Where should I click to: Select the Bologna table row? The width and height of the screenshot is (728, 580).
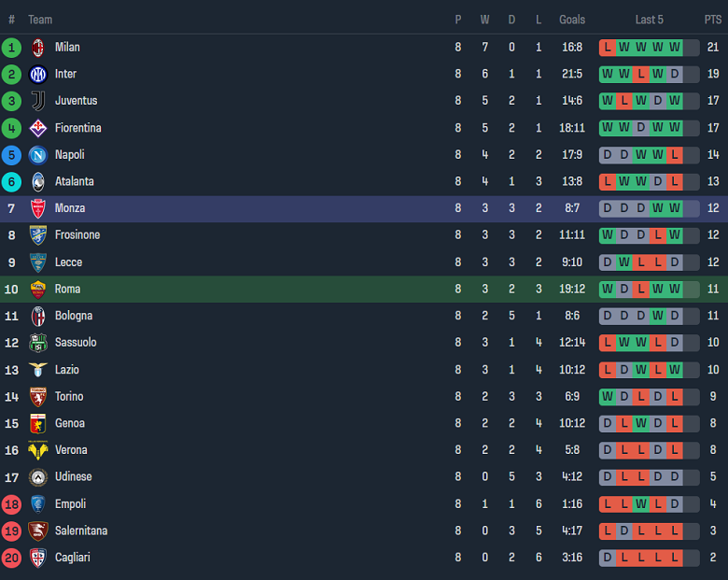(x=364, y=316)
